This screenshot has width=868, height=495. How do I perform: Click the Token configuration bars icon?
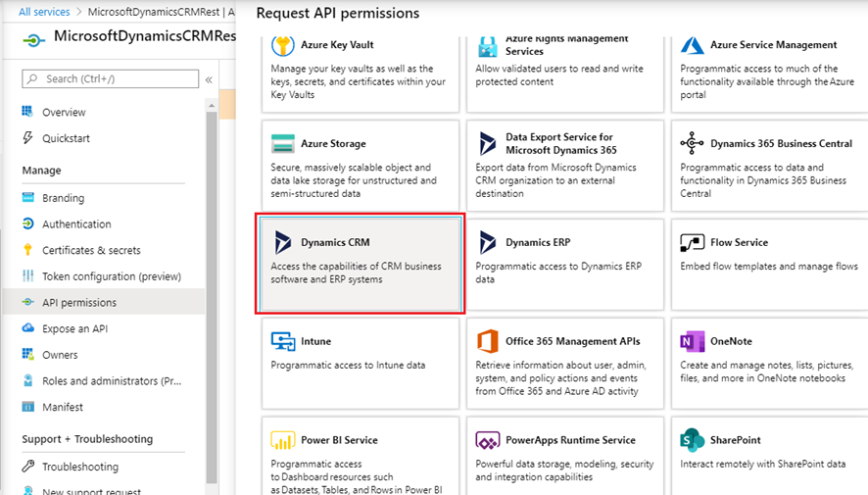point(27,275)
